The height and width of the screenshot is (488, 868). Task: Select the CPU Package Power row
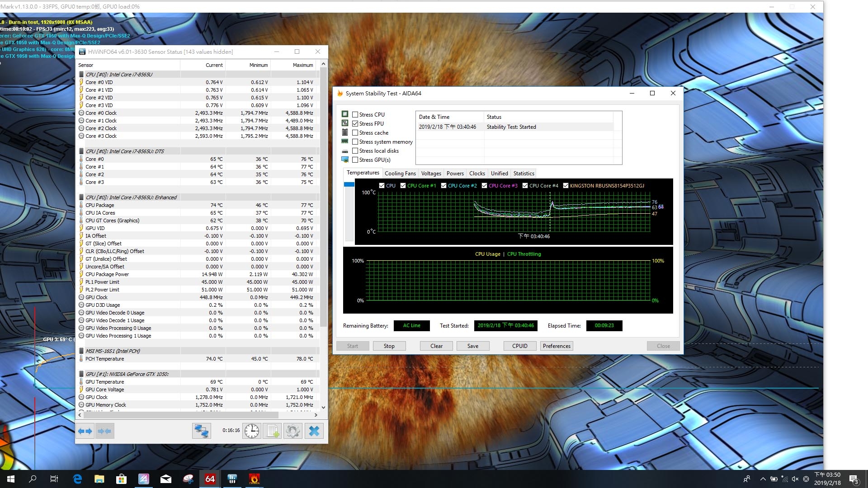click(197, 274)
